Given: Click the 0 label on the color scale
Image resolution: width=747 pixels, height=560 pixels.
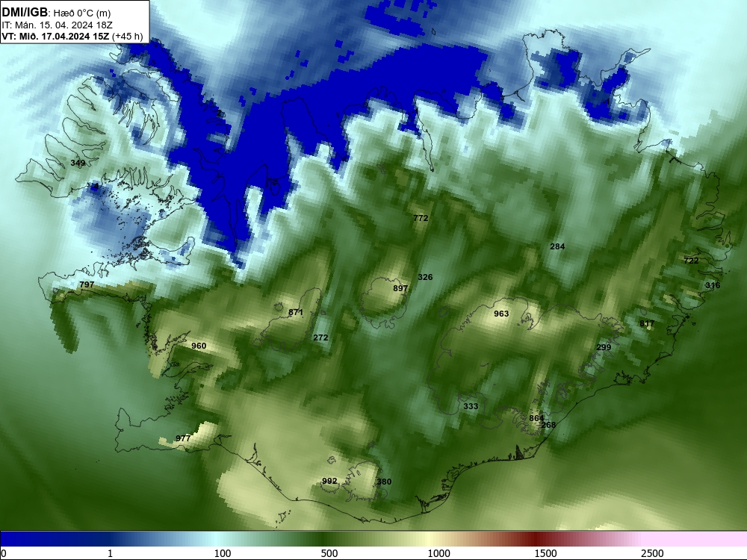Looking at the screenshot, I should point(4,553).
